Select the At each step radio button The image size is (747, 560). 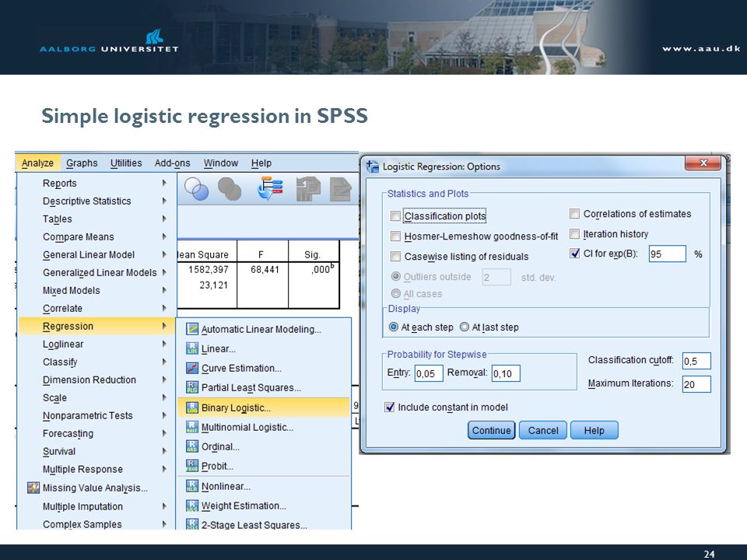(x=394, y=327)
